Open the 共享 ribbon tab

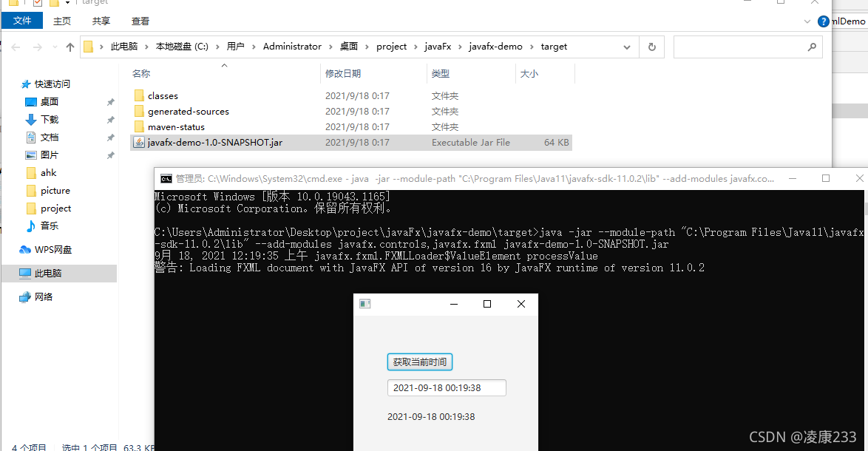(x=101, y=21)
